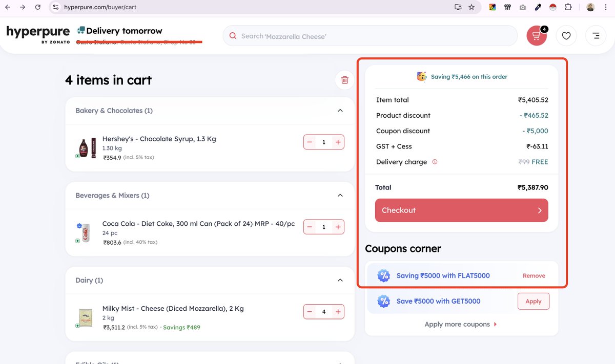Go back using browser back arrow
Screen dimensions: 615x364
7,7
